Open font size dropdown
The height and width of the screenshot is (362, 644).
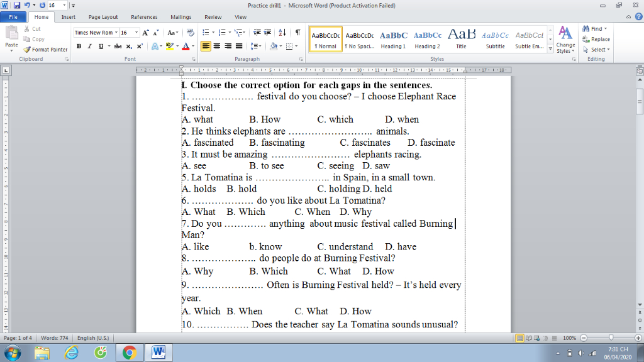pyautogui.click(x=136, y=33)
